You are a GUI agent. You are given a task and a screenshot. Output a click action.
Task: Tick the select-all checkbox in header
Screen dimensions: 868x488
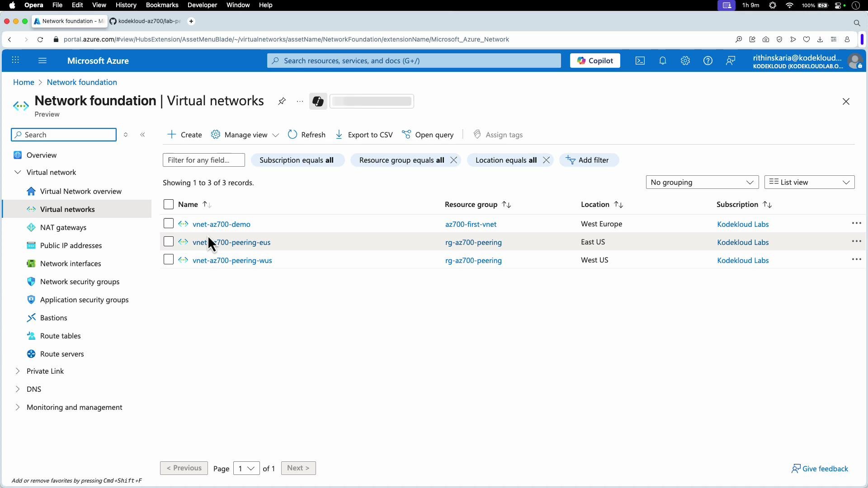tap(169, 204)
